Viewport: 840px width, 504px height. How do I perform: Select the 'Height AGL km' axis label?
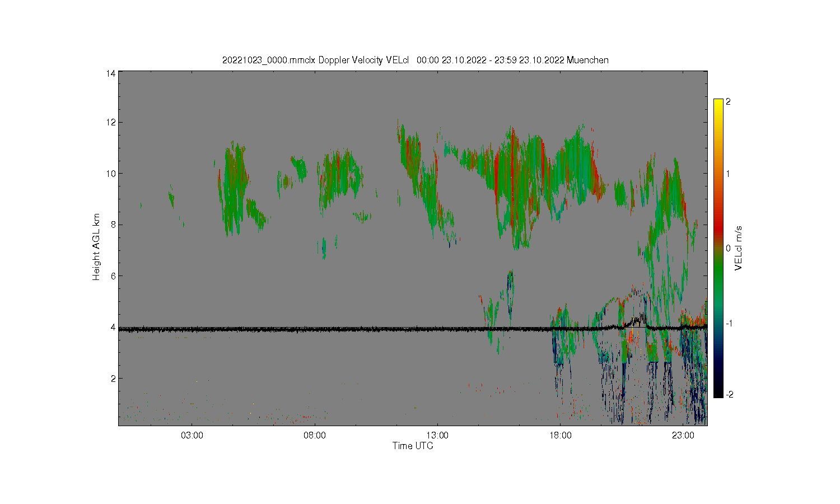point(96,247)
